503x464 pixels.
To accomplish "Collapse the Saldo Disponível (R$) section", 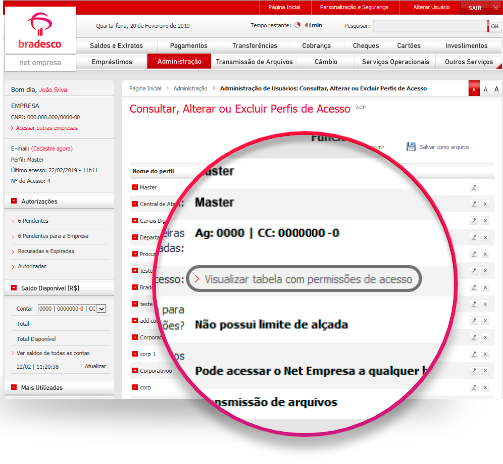I will pos(14,288).
